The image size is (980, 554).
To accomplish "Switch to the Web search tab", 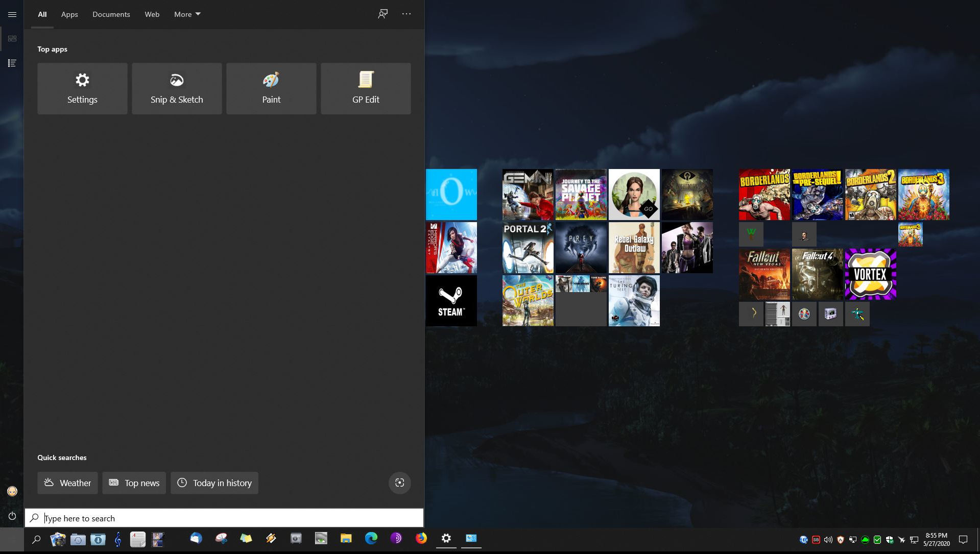I will point(152,14).
